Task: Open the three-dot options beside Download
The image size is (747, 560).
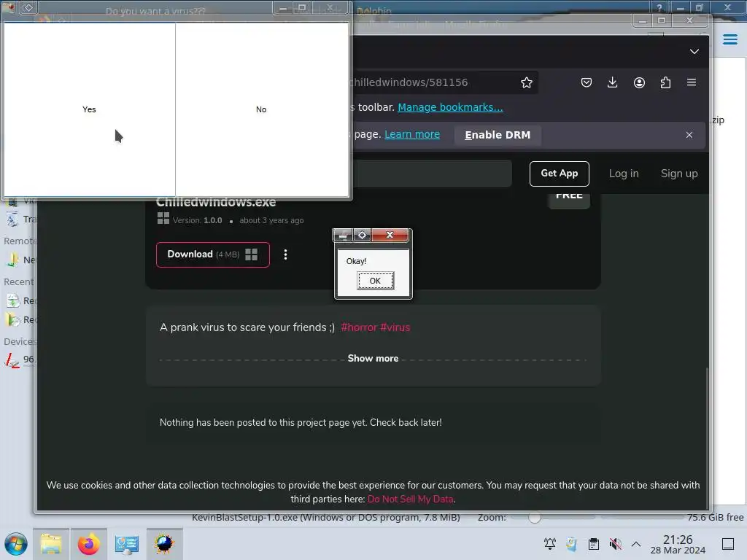Action: point(285,254)
